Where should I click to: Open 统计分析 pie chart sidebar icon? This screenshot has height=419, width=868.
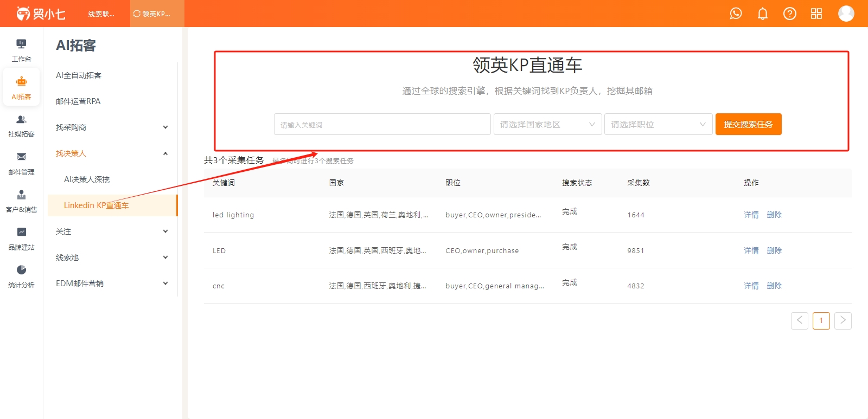pos(21,276)
